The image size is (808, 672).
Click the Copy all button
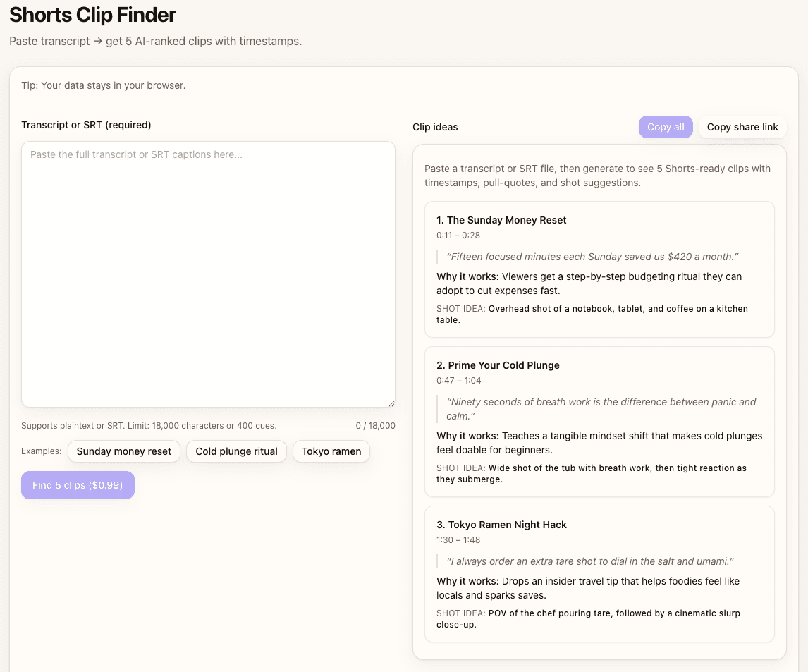(665, 127)
